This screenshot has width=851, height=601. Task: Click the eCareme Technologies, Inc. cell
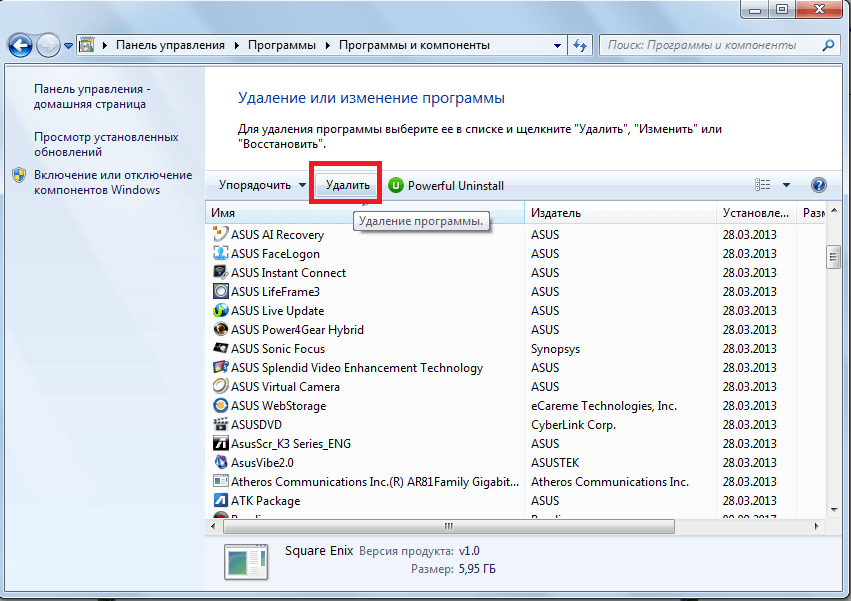604,406
